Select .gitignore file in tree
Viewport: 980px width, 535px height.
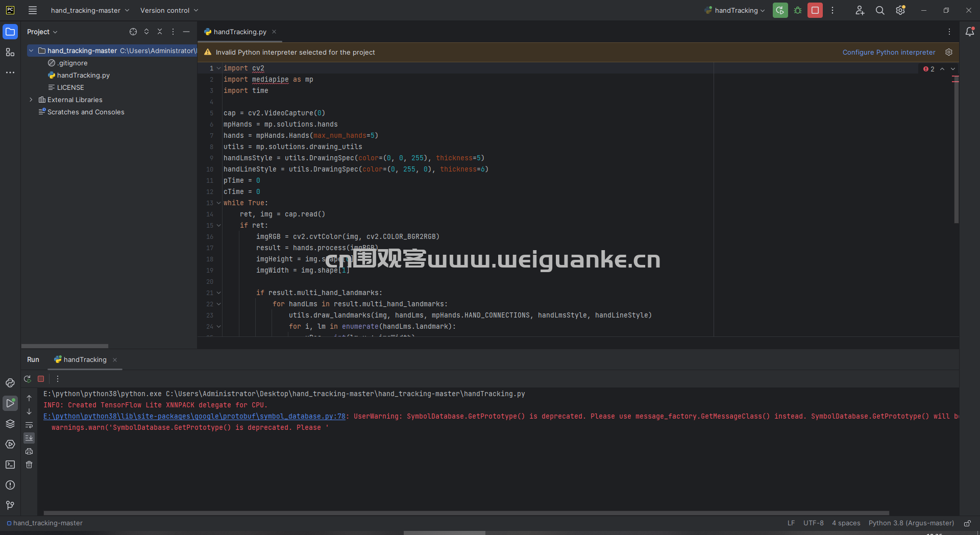click(72, 63)
